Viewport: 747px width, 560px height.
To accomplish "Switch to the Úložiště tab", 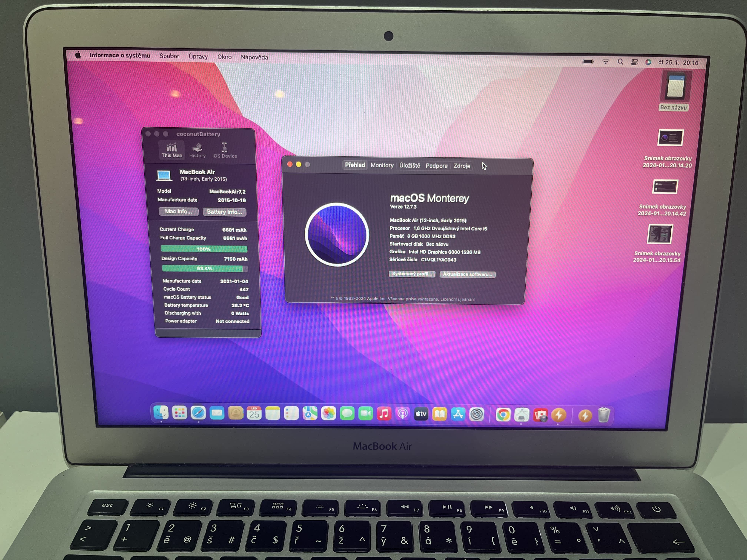I will [x=410, y=165].
